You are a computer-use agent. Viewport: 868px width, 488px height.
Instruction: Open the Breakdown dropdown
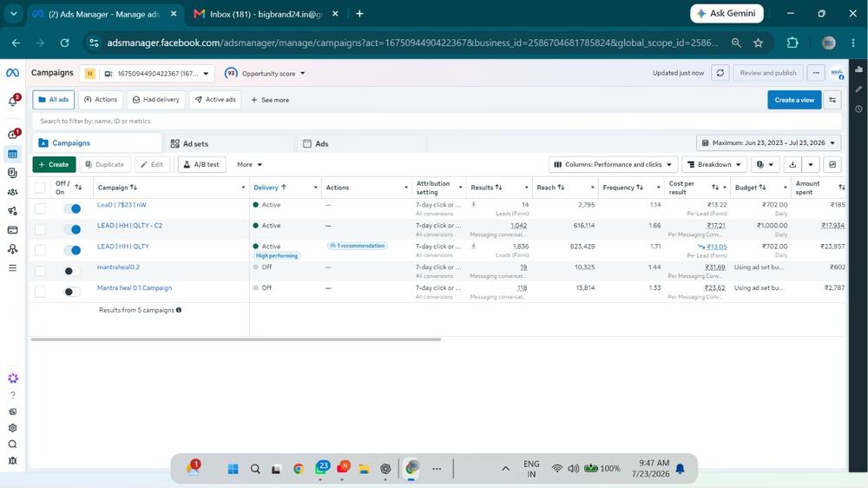pos(714,164)
